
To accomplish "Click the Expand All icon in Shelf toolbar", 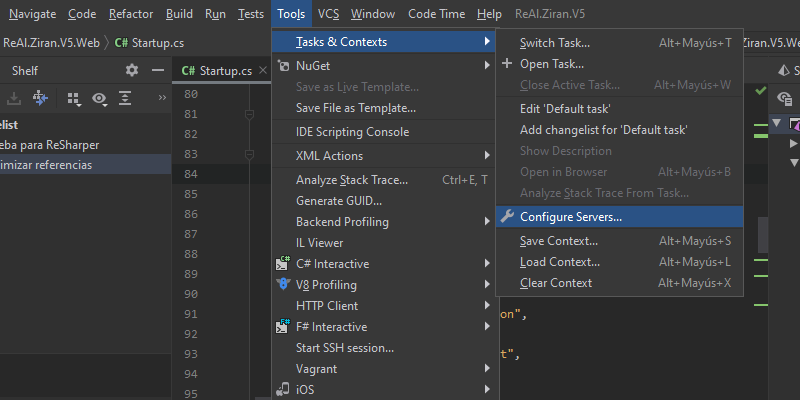I will (x=125, y=98).
